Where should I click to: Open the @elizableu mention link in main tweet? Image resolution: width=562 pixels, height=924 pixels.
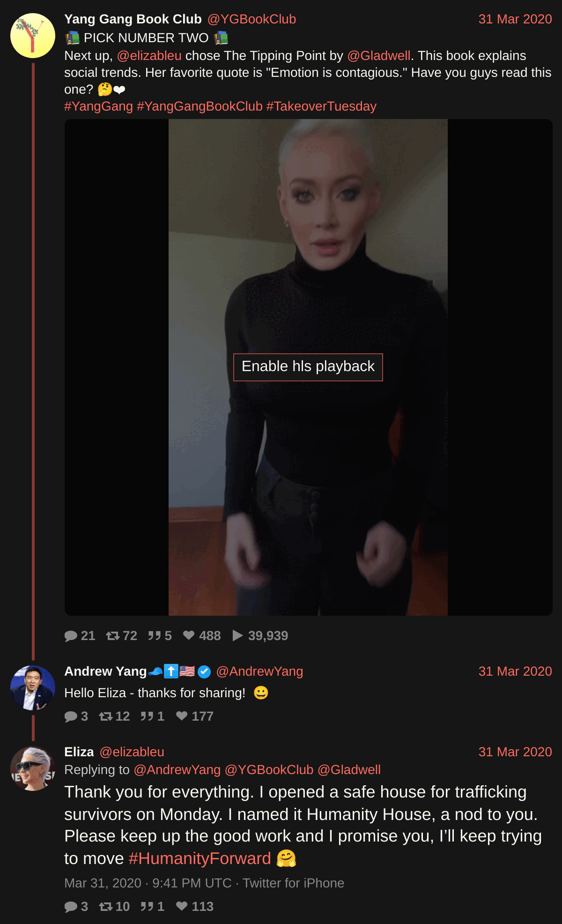click(149, 56)
